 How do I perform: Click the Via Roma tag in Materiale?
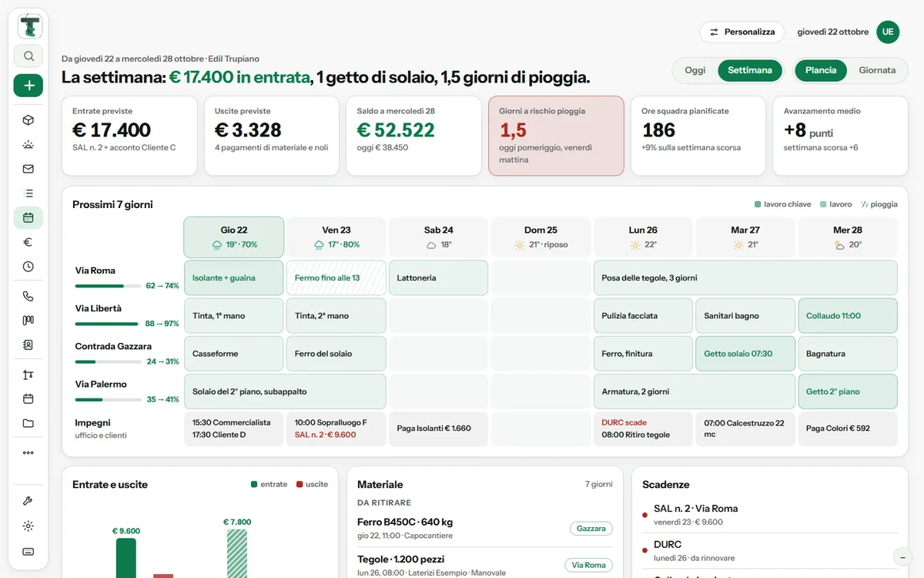coord(589,565)
